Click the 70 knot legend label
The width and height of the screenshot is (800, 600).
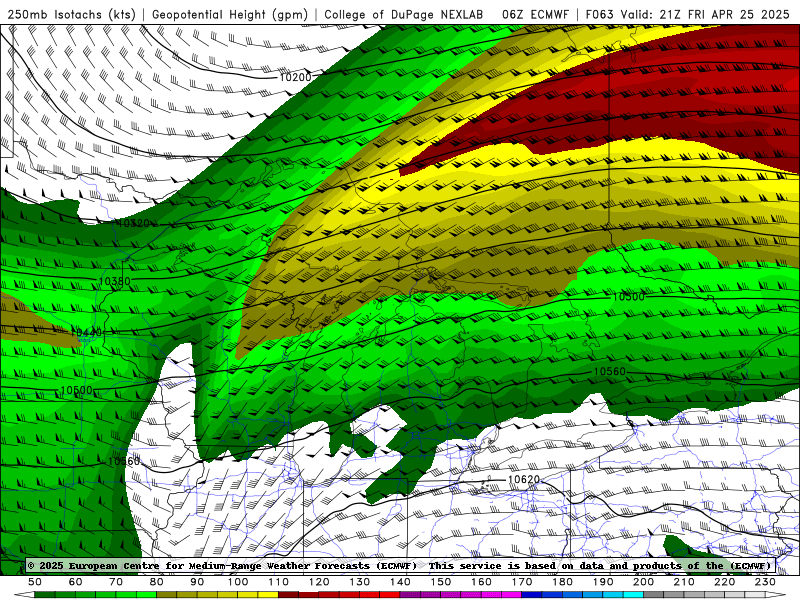116,582
